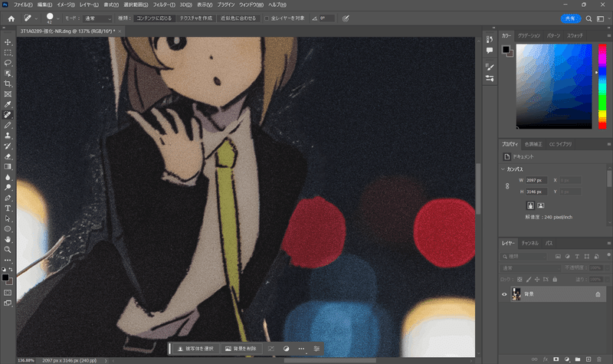The height and width of the screenshot is (364, 613).
Task: Select the Crop tool
Action: tap(8, 84)
